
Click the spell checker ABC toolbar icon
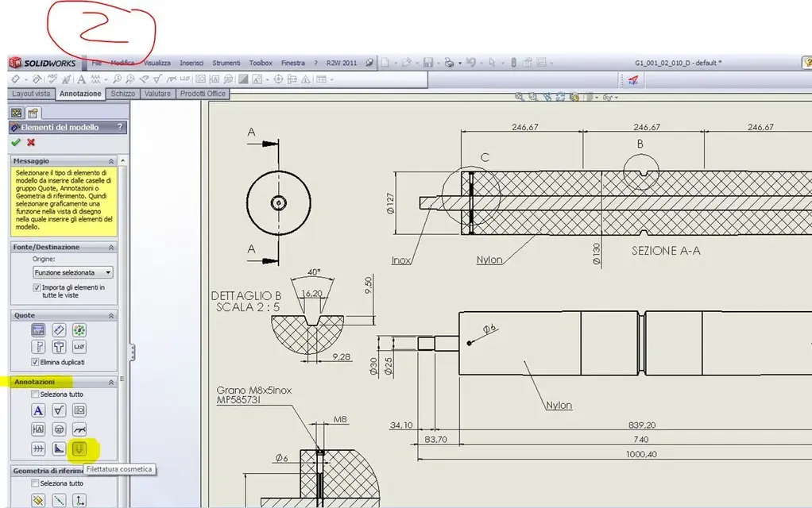point(52,79)
